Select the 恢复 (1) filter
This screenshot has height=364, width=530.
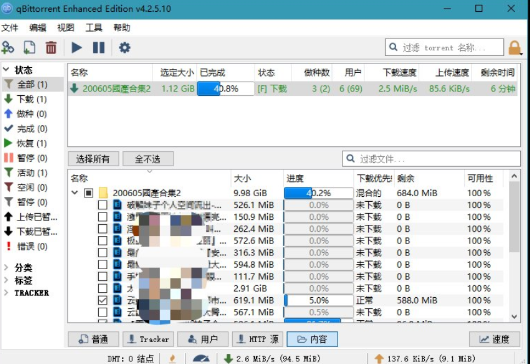coord(33,143)
